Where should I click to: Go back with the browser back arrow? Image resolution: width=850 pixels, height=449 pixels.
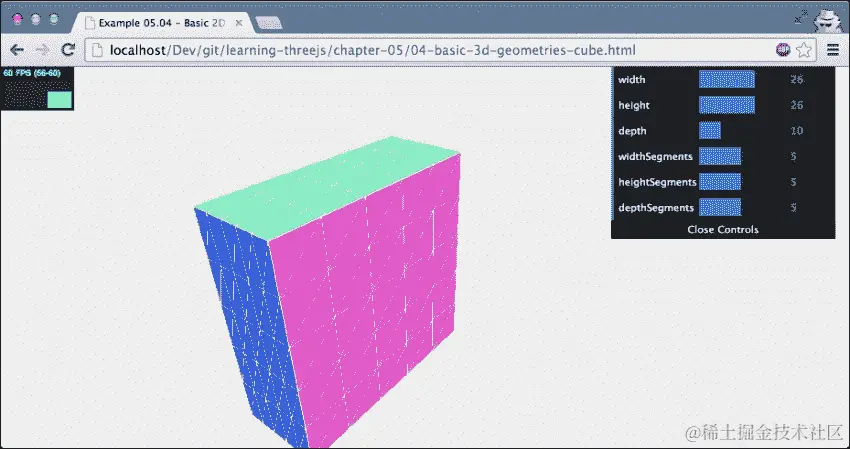coord(17,50)
